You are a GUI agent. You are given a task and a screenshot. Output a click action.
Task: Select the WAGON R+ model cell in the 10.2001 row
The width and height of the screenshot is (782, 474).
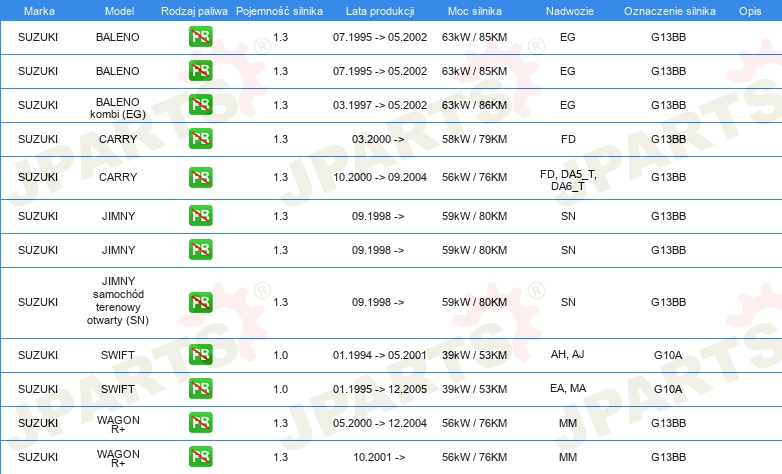(118, 458)
